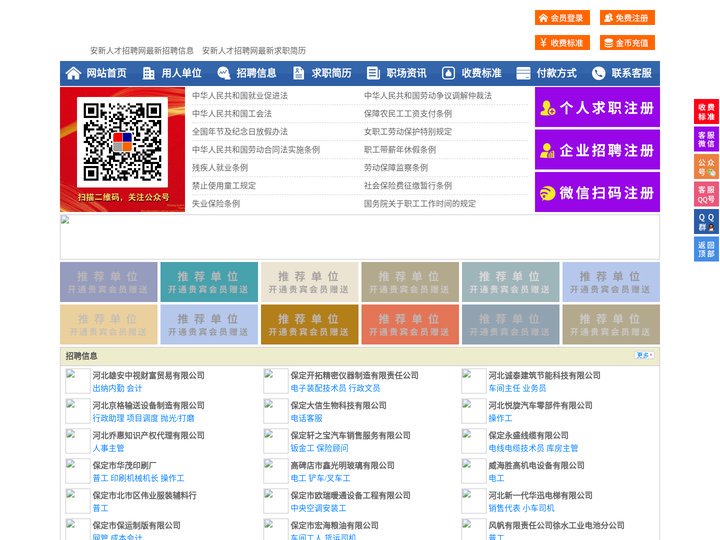
Task: Click the coral red 推荐单位 banner
Action: 410,324
